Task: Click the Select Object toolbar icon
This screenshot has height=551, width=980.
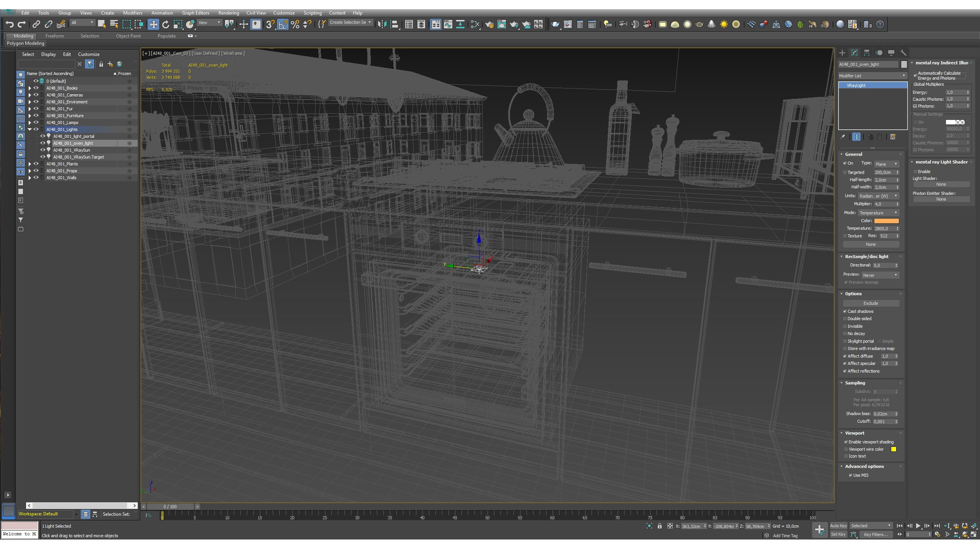Action: tap(101, 25)
